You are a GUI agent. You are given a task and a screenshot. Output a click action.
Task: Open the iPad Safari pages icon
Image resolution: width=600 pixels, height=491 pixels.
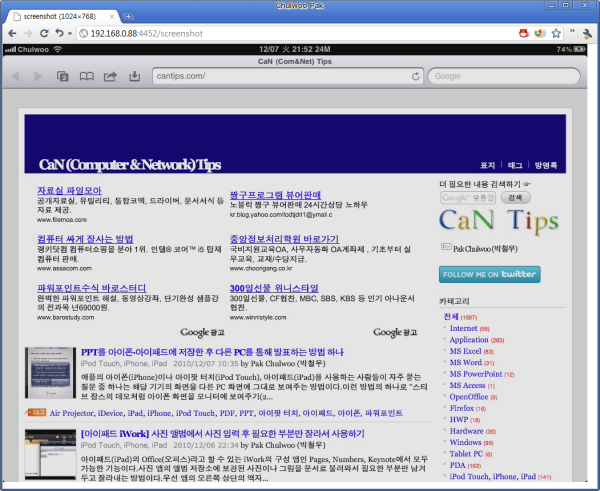(62, 76)
